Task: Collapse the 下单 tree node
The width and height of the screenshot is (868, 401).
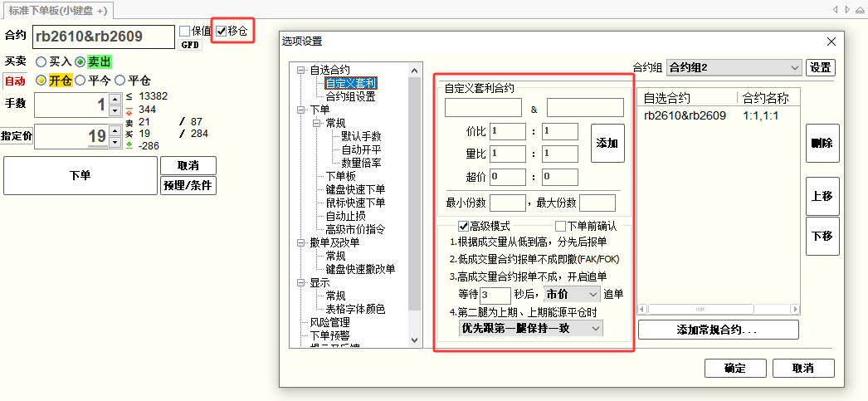Action: pyautogui.click(x=301, y=110)
